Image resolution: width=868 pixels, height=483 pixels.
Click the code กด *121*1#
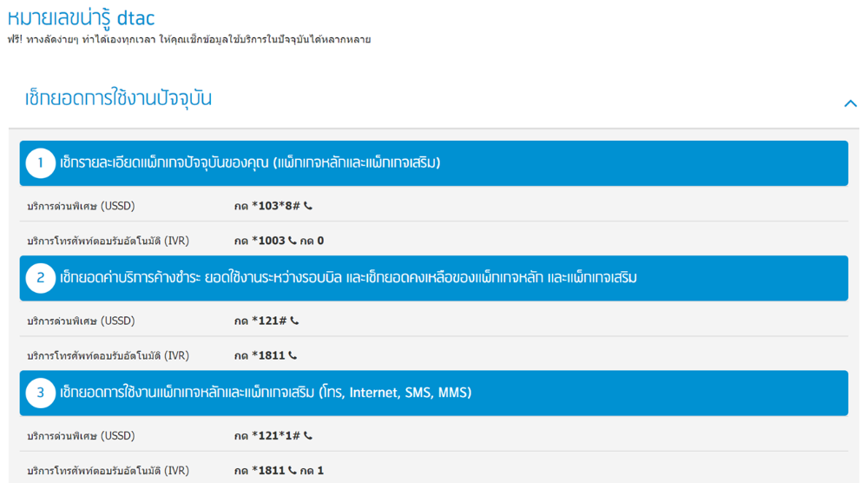coord(266,436)
